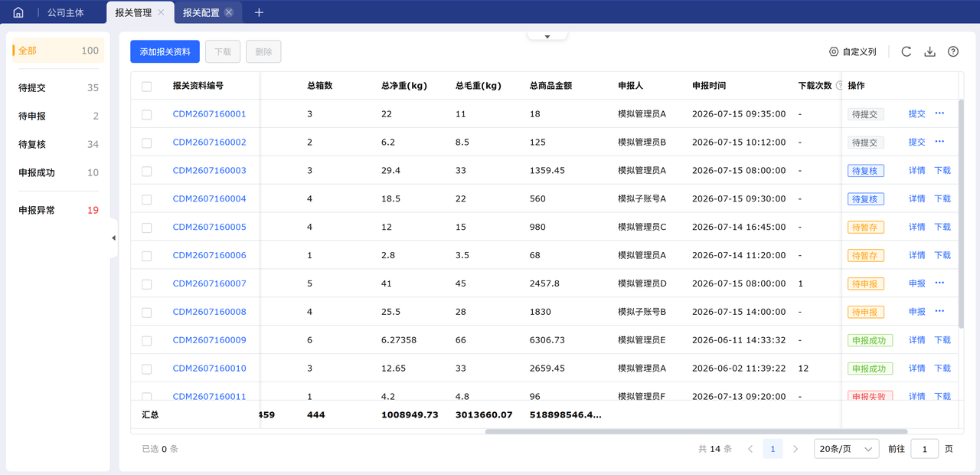Click 下载 for CDM2607160004
980x475 pixels.
(x=942, y=198)
